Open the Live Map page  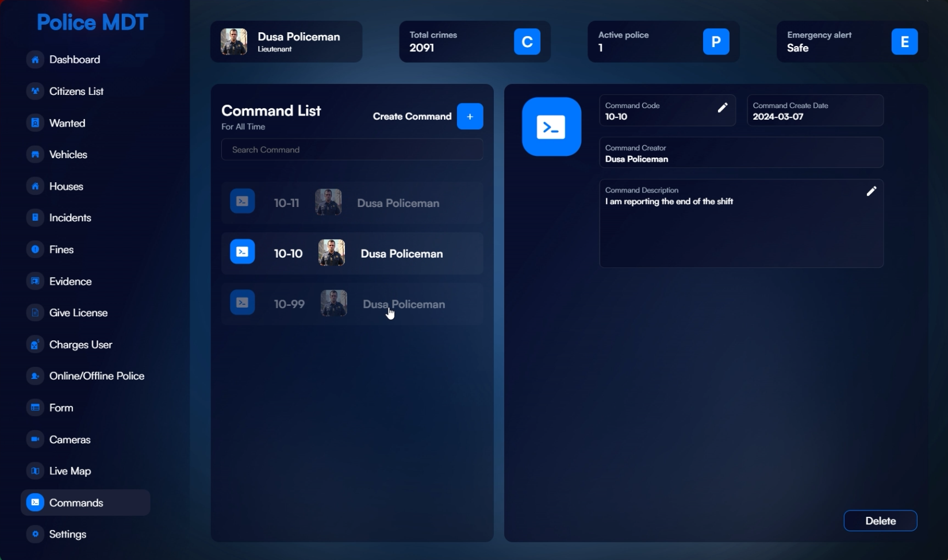pyautogui.click(x=70, y=471)
